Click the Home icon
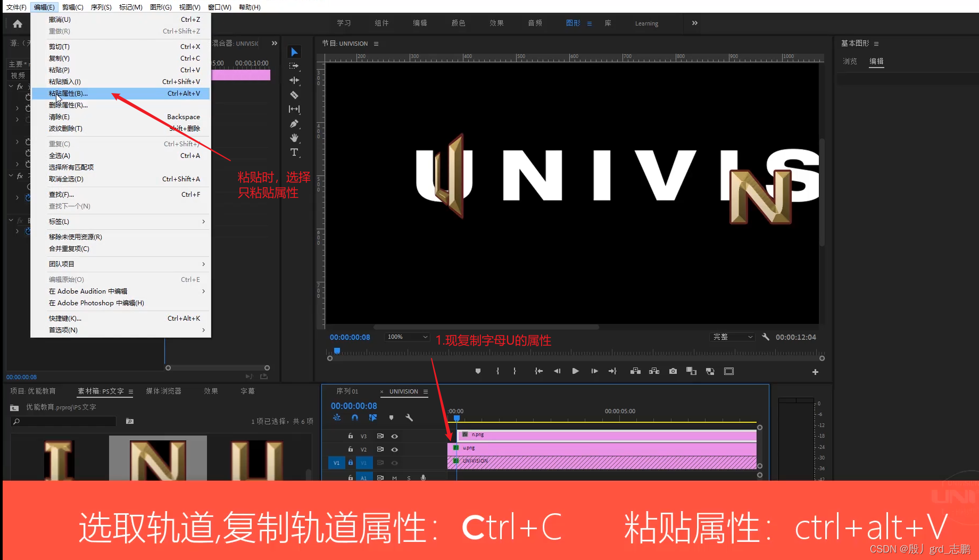 pos(18,23)
